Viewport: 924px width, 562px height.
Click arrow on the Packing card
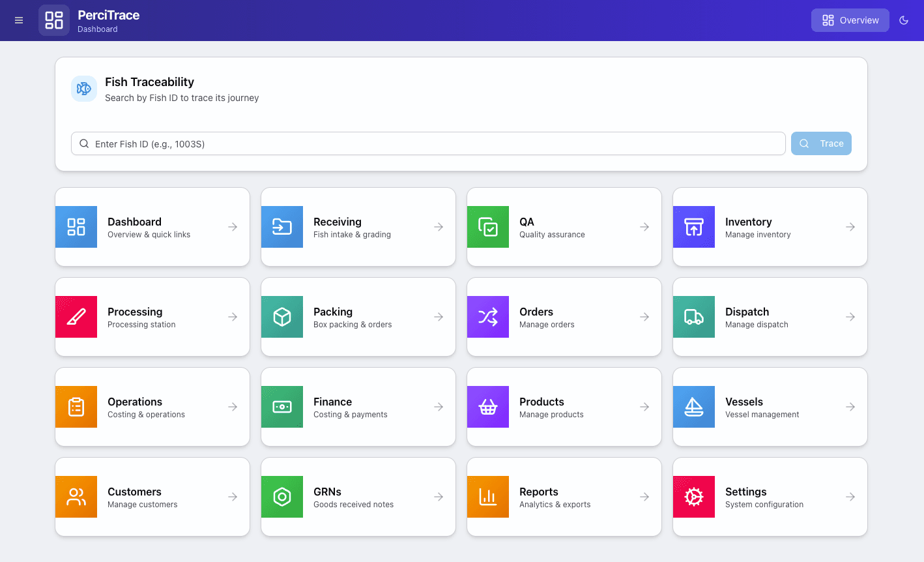(439, 317)
